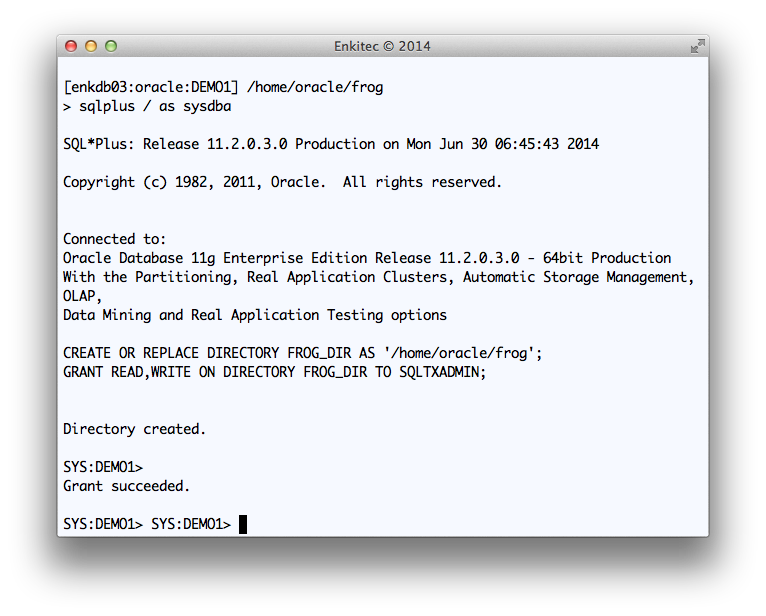Minimize the terminal with the yellow button

(x=91, y=46)
